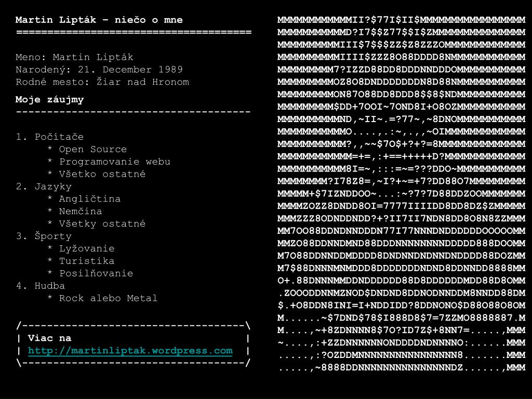
Task: Click the 'Turistika' bullet item
Action: pos(87,261)
